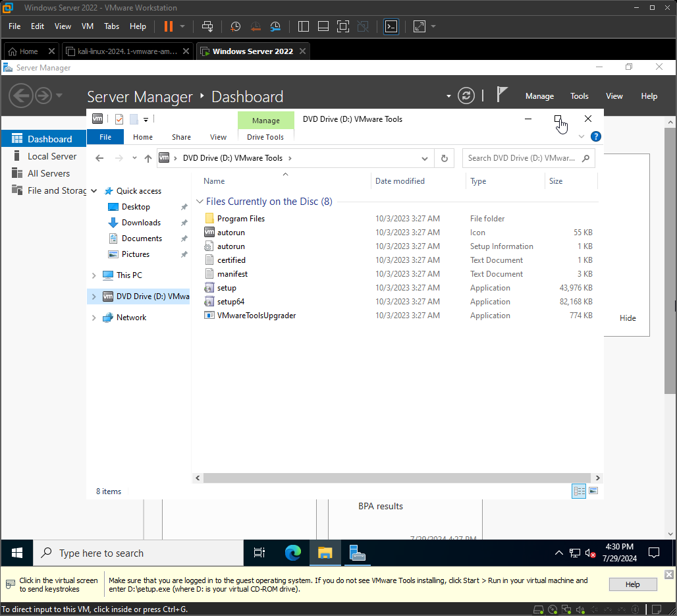Go back in File Explorer
Viewport: 677px width, 616px height.
click(x=99, y=158)
